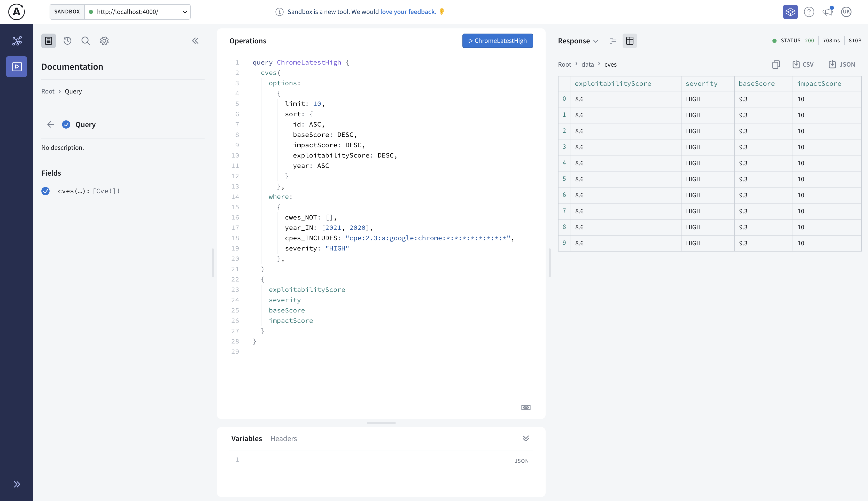The width and height of the screenshot is (868, 501).
Task: Switch to the Headers tab
Action: 283,439
